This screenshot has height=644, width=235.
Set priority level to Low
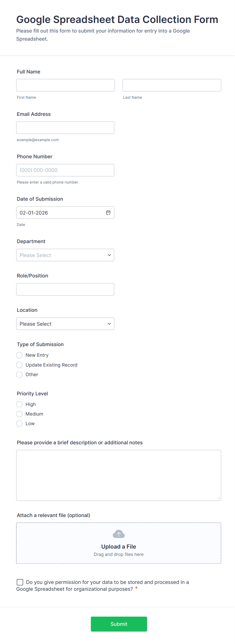pyautogui.click(x=19, y=423)
